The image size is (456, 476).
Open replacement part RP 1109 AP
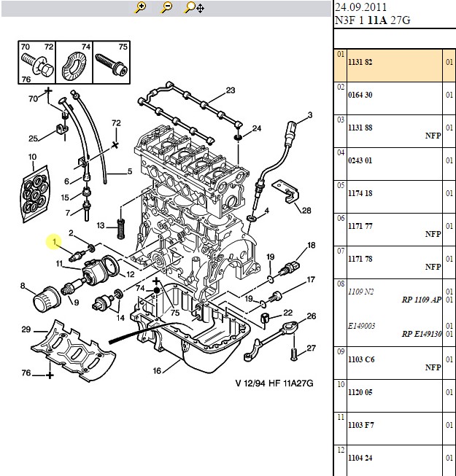[422, 300]
